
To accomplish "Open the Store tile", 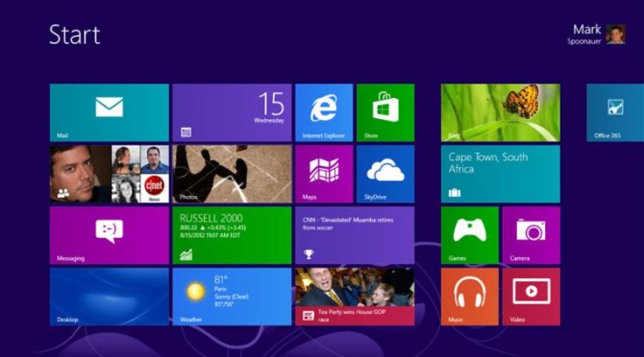I will [x=385, y=113].
